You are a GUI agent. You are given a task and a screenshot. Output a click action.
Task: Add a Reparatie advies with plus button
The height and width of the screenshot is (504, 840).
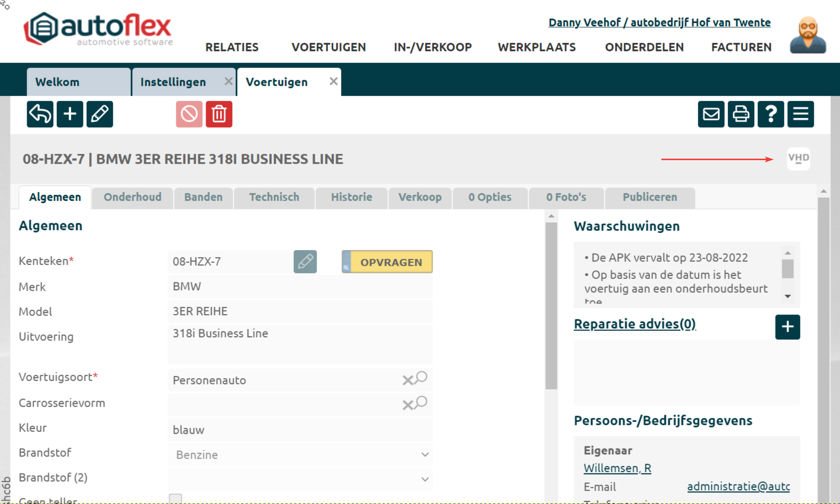(x=787, y=327)
